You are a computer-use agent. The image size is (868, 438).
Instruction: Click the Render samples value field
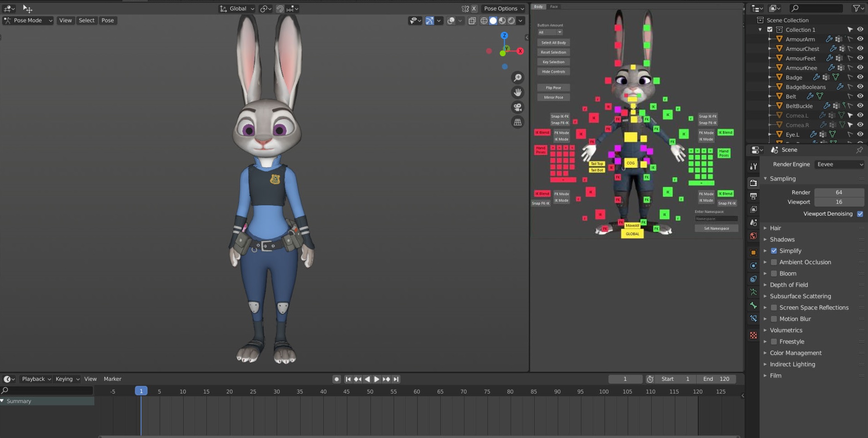pos(839,192)
